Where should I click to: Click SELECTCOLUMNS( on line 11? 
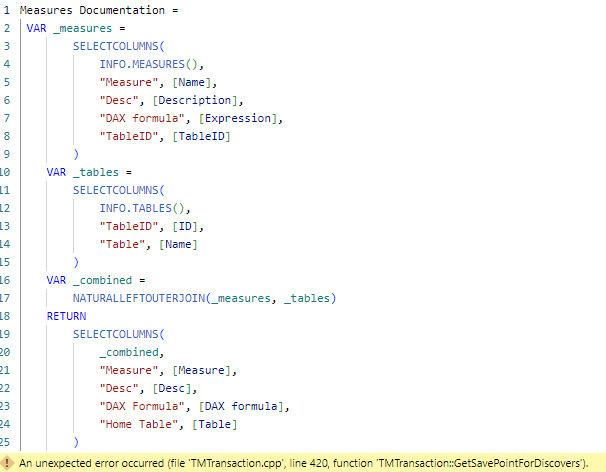coord(119,190)
